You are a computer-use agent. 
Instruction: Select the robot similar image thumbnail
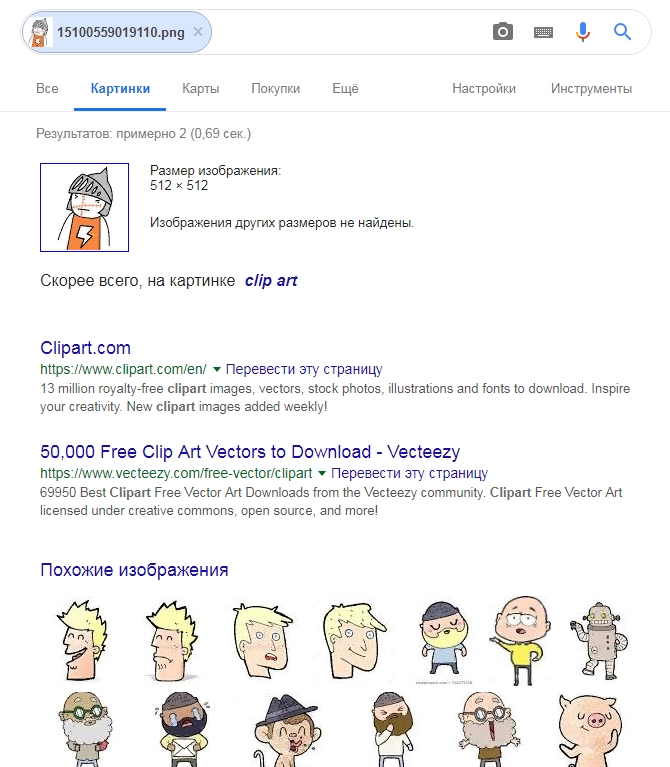600,640
